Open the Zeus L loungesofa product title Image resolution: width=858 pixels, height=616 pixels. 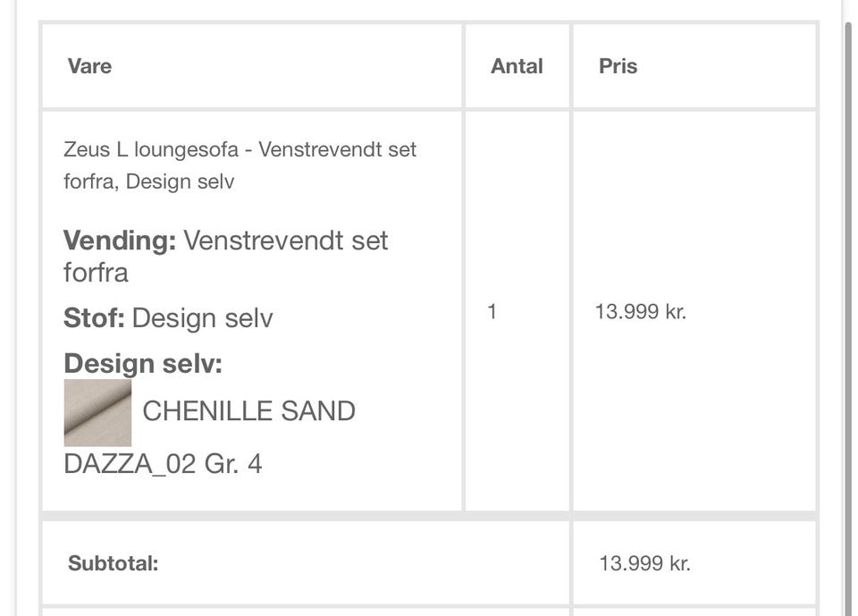pos(240,149)
